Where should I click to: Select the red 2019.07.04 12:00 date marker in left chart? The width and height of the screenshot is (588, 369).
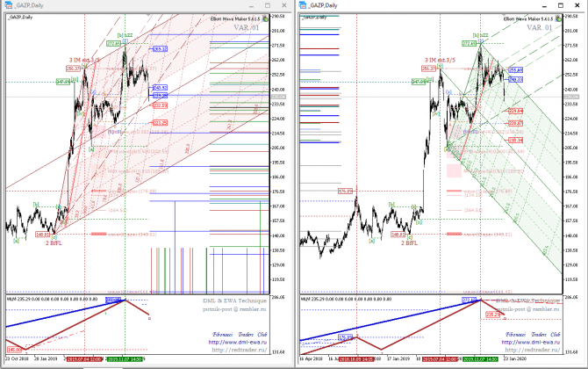[84, 359]
